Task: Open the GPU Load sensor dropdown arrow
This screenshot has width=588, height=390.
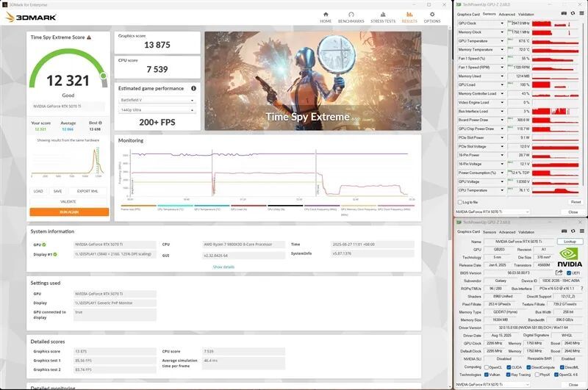Action: (502, 84)
